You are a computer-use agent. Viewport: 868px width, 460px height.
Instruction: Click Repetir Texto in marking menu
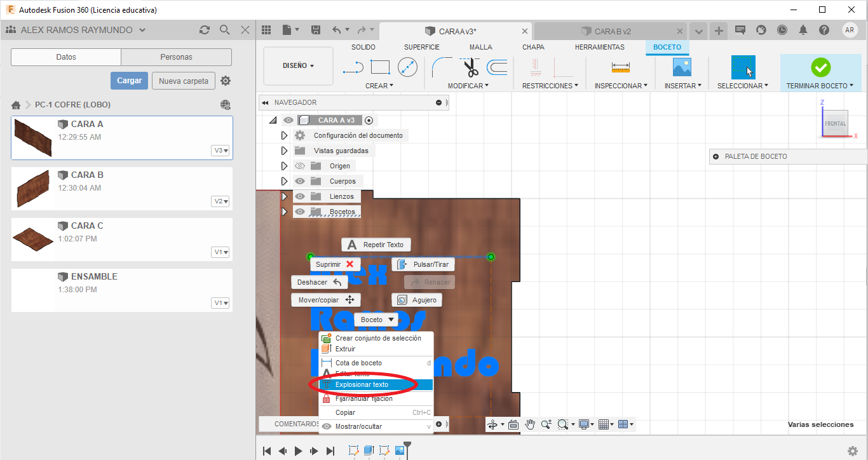pyautogui.click(x=376, y=245)
